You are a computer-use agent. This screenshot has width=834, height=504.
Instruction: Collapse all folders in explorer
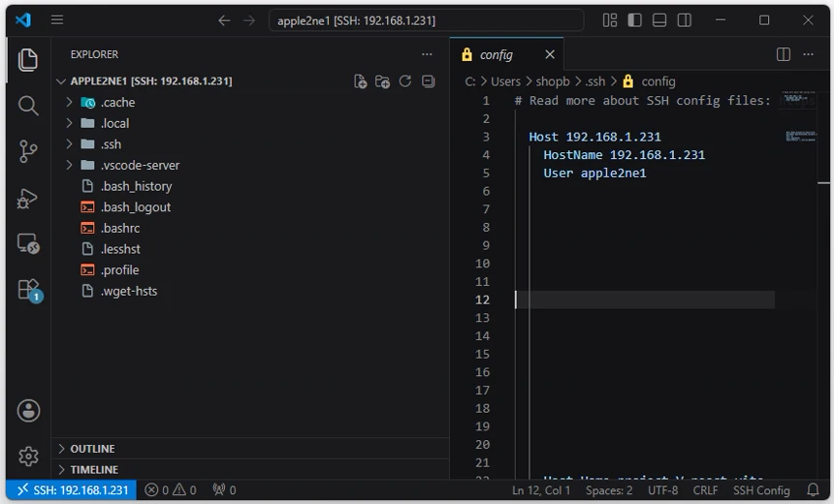[429, 81]
